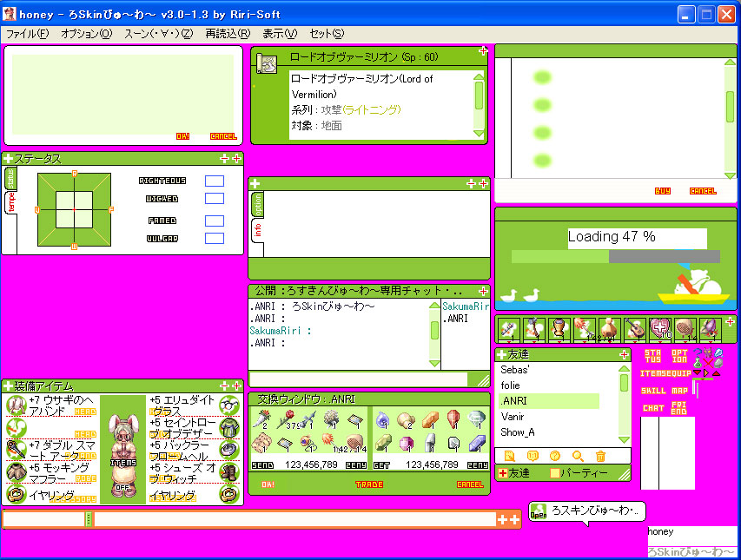Open the 再読込(R) menu

[x=228, y=34]
